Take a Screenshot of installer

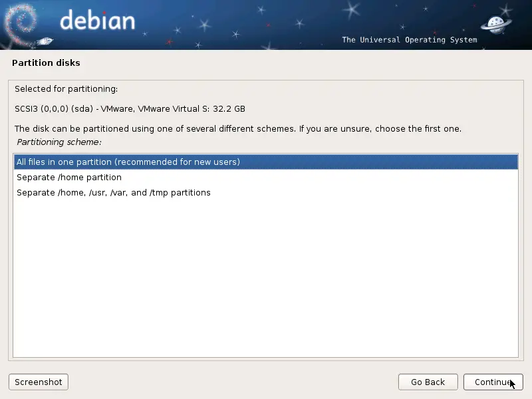[x=39, y=382]
